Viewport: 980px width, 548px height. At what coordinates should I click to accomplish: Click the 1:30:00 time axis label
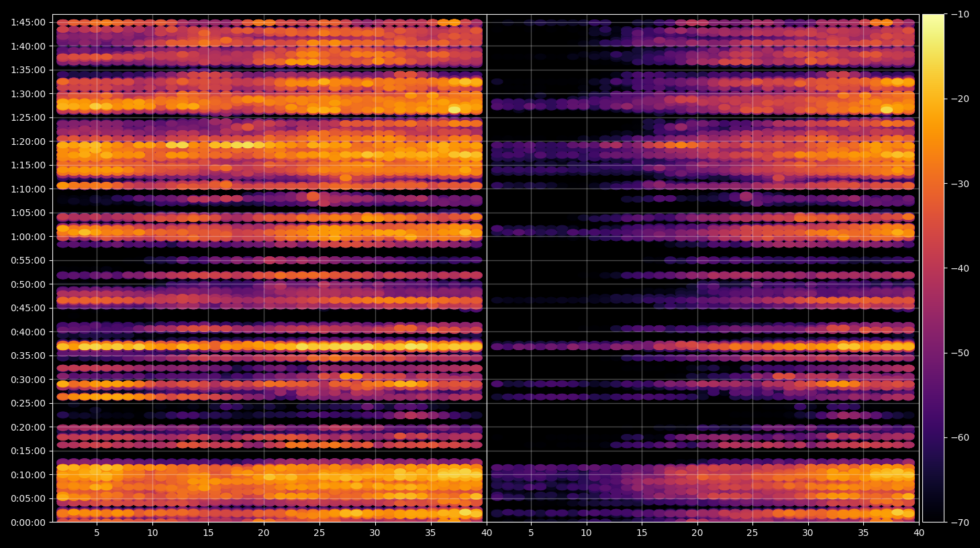[x=28, y=94]
